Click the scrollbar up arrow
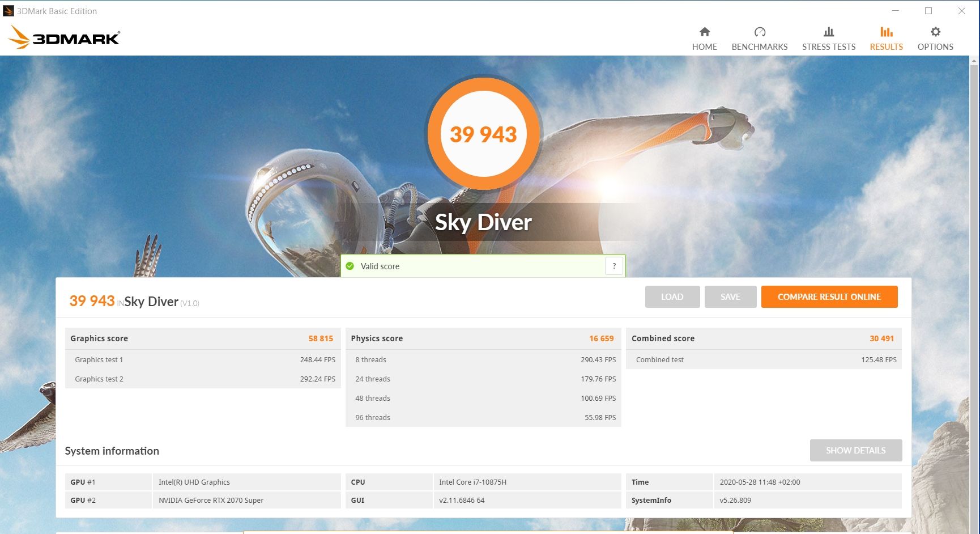 pyautogui.click(x=975, y=60)
